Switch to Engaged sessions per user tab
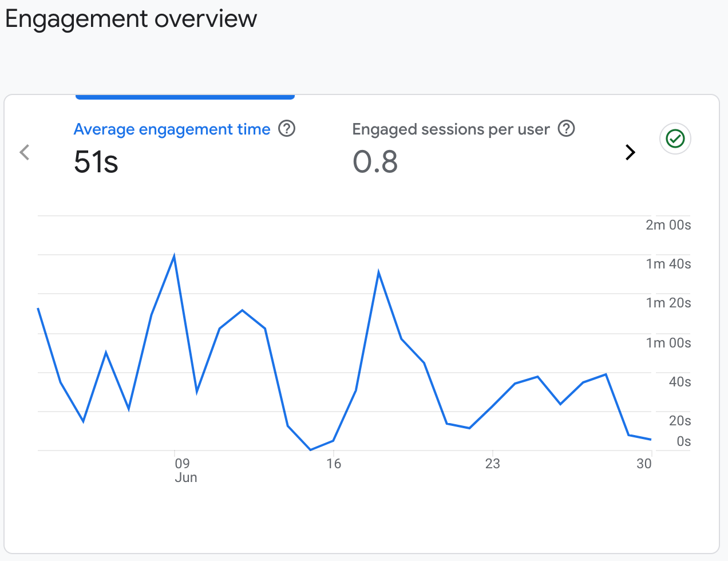This screenshot has height=561, width=728. tap(451, 129)
